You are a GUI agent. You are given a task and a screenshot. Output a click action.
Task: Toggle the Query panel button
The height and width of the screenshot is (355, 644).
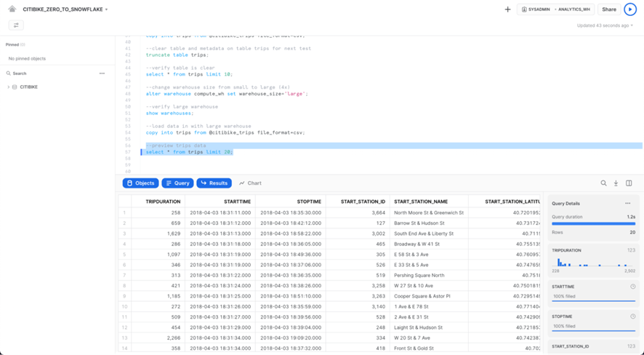click(177, 183)
